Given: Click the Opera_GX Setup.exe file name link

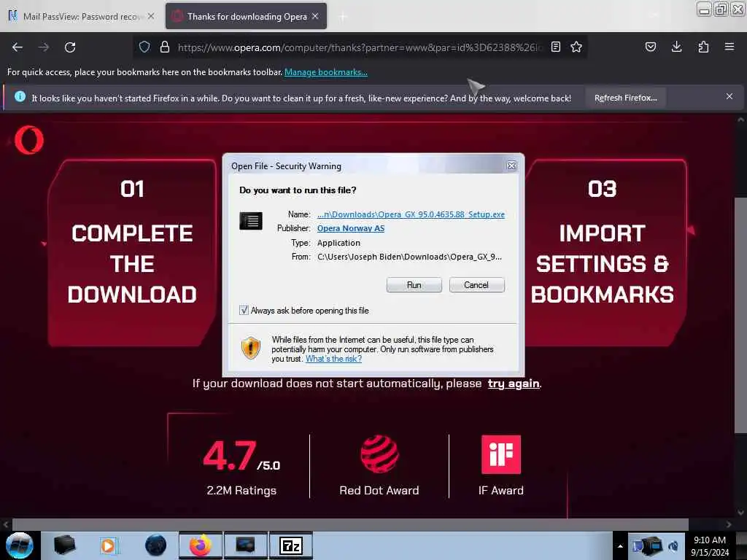Looking at the screenshot, I should [411, 215].
